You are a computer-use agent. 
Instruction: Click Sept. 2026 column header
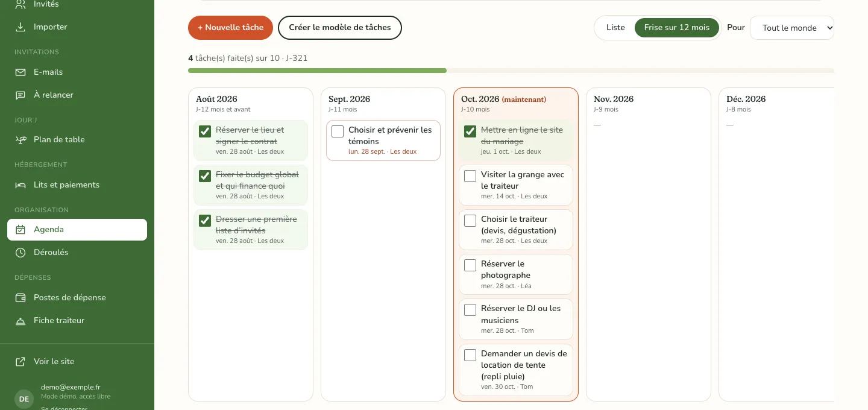[349, 99]
